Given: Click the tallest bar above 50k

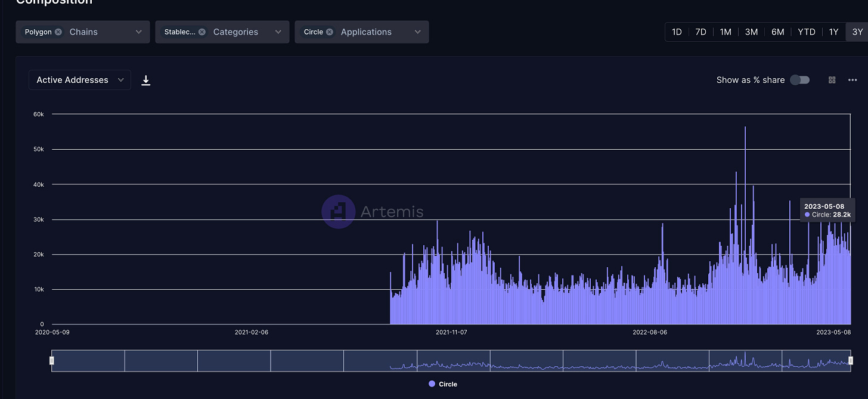Looking at the screenshot, I should 745,225.
